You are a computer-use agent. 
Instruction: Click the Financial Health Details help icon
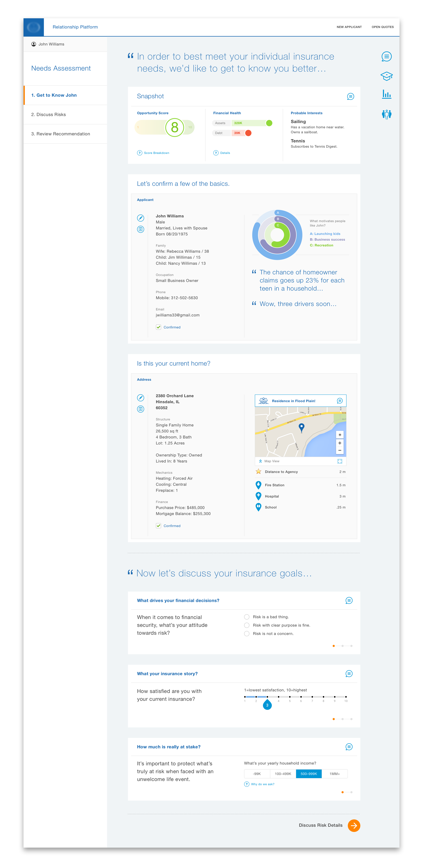[216, 153]
